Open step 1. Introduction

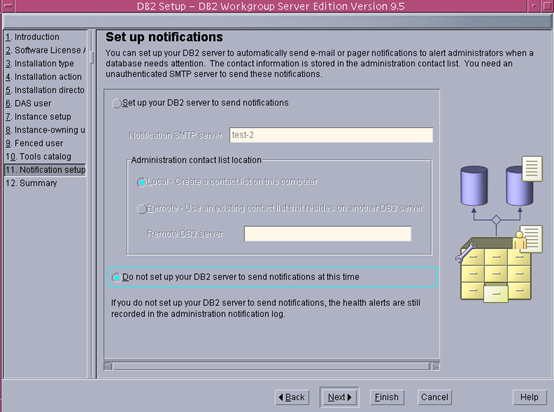click(x=33, y=37)
